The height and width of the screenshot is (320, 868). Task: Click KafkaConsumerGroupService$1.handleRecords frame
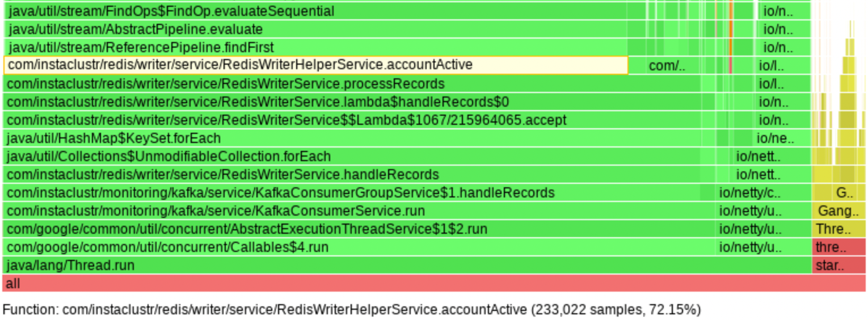(x=351, y=193)
